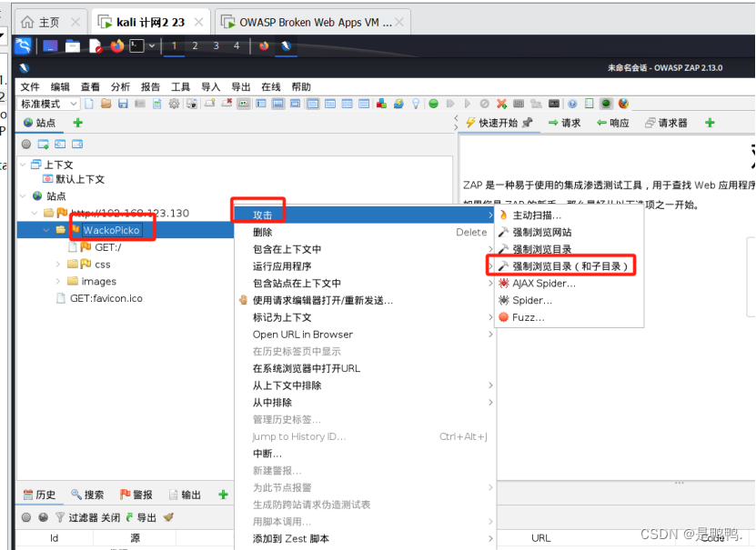
Task: Open Options with the gear icon
Action: pyautogui.click(x=174, y=104)
